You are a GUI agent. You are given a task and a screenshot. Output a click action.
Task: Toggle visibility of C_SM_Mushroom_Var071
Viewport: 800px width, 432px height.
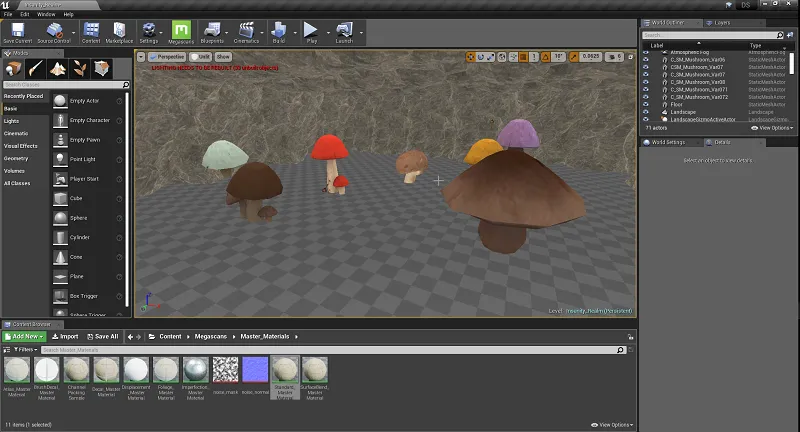pos(646,89)
